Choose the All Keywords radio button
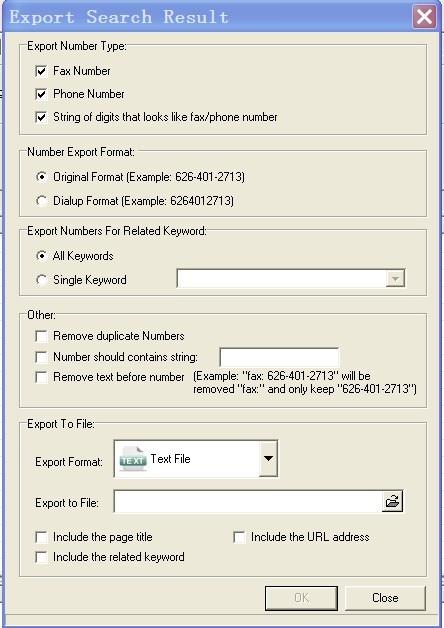This screenshot has width=444, height=628. coord(42,256)
